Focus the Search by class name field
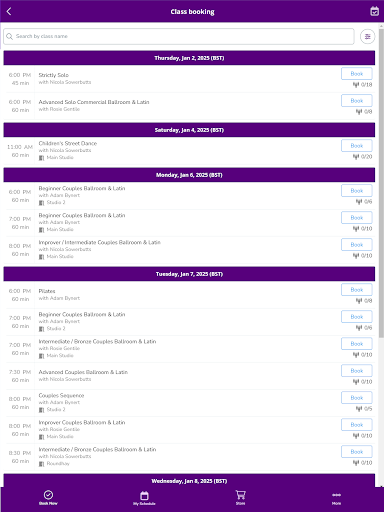This screenshot has height=512, width=384. click(x=179, y=36)
